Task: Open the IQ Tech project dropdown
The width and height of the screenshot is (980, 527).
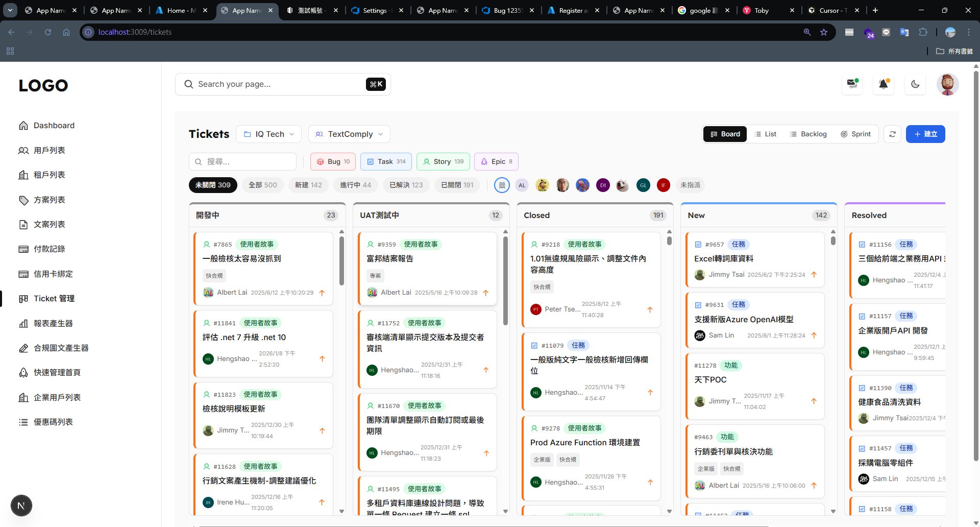Action: [268, 134]
